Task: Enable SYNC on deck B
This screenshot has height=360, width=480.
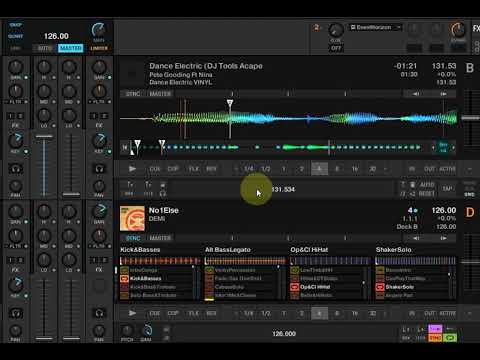Action: click(133, 94)
